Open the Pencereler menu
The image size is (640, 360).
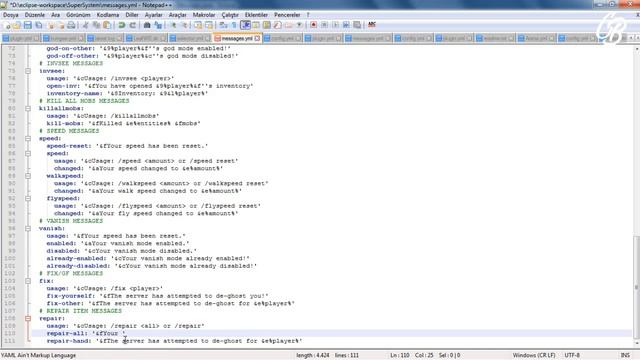click(287, 15)
